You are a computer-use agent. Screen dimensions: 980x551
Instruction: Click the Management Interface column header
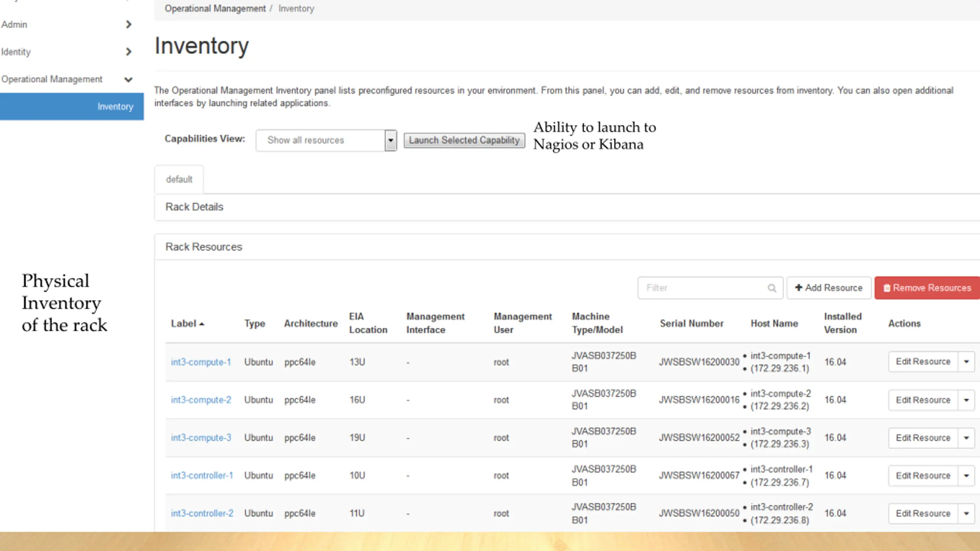tap(435, 323)
